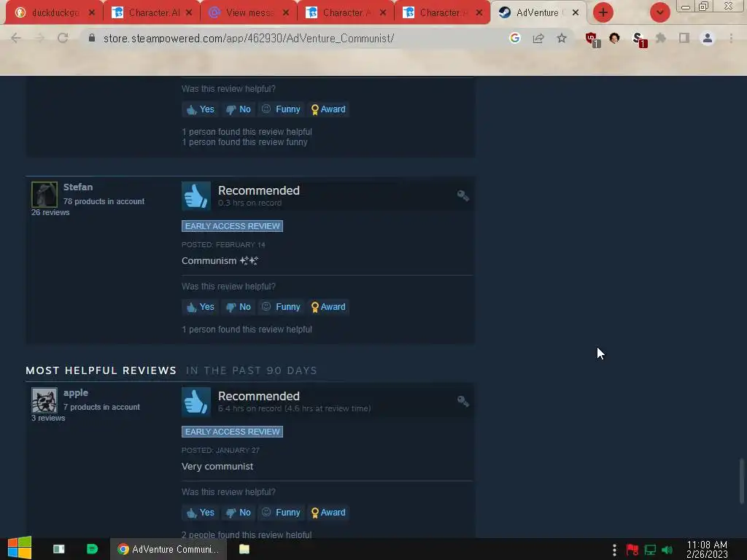Open Stefan's profile name link
This screenshot has width=747, height=560.
[x=78, y=187]
